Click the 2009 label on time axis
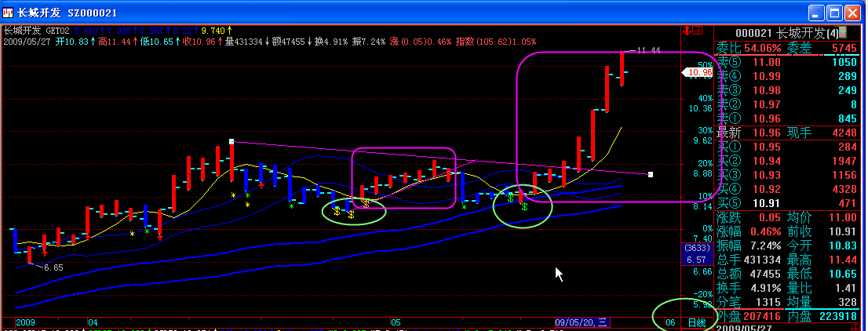The height and width of the screenshot is (331, 868). (25, 322)
